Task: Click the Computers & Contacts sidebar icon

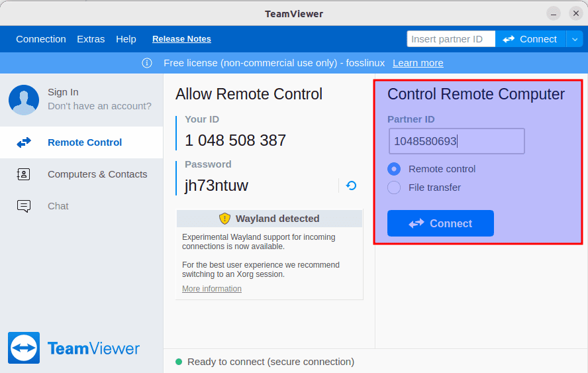Action: 24,174
